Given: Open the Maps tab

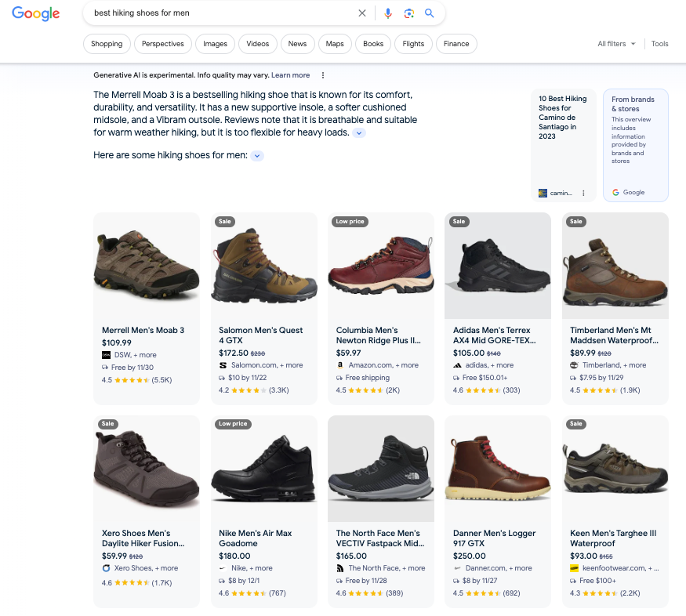Looking at the screenshot, I should pos(335,44).
